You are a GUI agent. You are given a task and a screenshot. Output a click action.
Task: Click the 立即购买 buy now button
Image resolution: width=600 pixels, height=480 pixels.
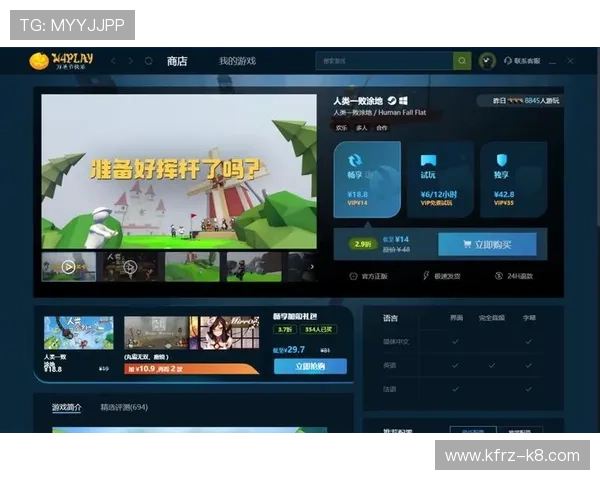487,245
